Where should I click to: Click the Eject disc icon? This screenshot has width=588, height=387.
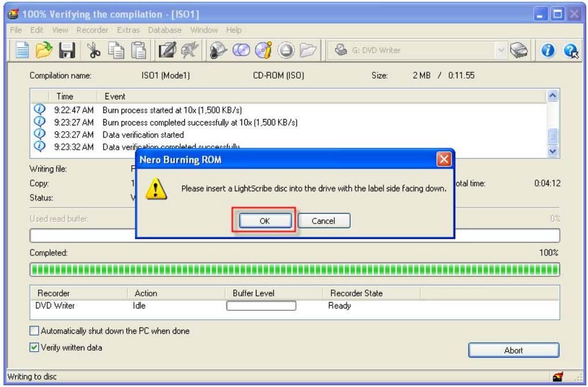point(286,50)
